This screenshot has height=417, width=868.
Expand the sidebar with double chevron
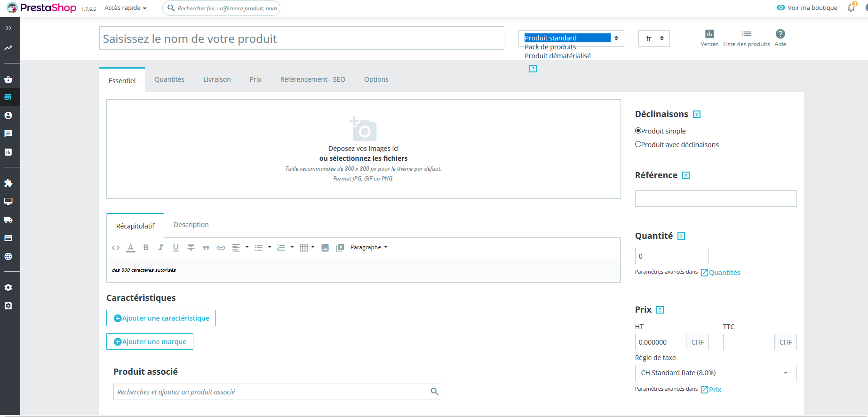coord(8,28)
